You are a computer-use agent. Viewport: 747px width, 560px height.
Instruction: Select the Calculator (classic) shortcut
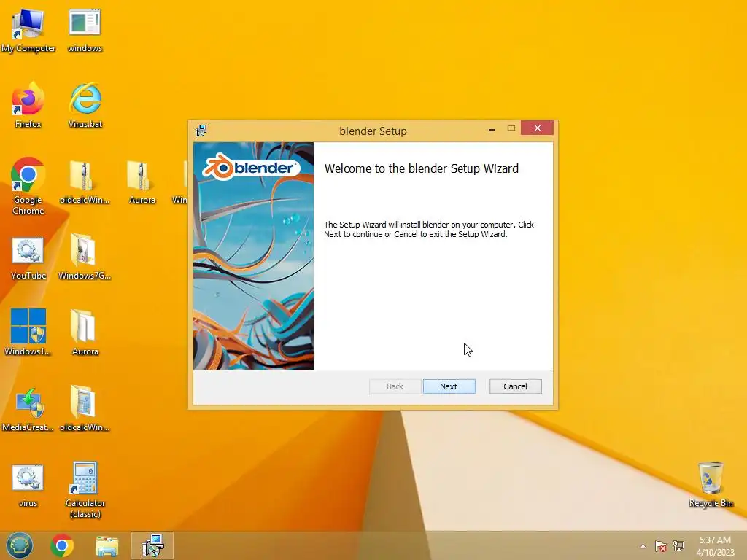[x=85, y=489]
